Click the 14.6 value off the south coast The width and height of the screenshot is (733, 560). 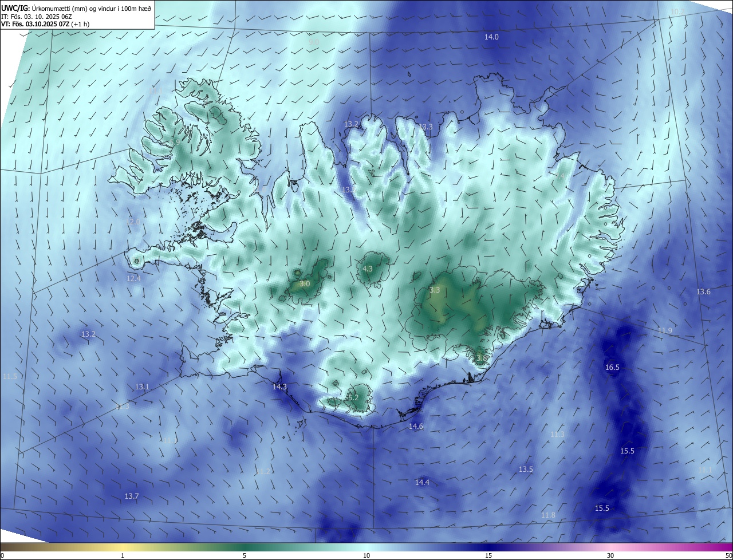pos(416,427)
